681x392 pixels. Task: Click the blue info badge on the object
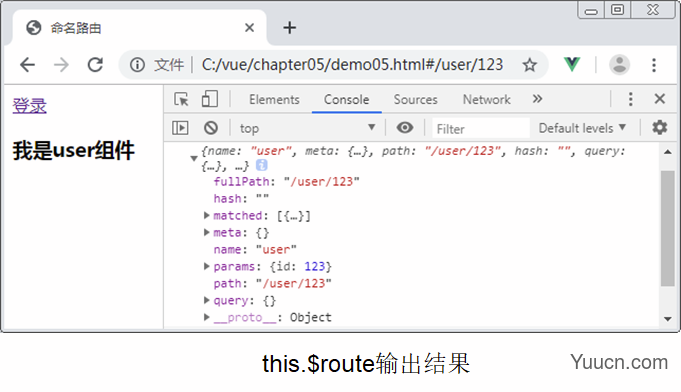(261, 165)
